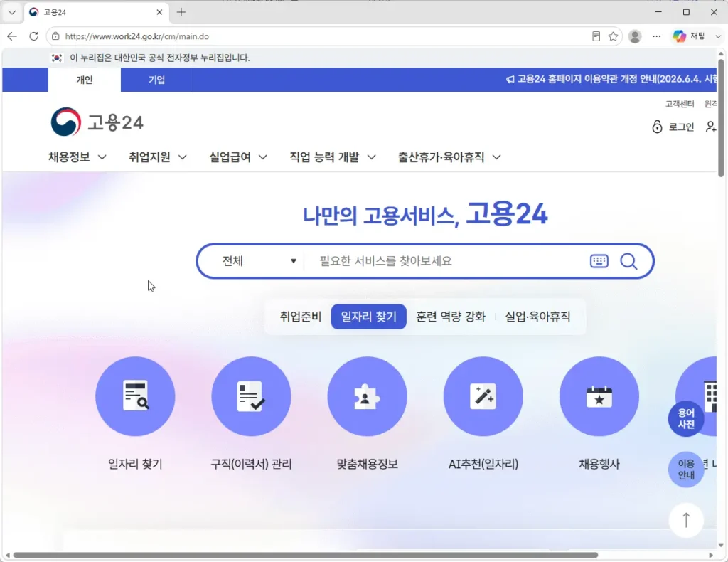This screenshot has height=562, width=728.
Task: Click the horizontal scrollbar right arrow
Action: 711,555
